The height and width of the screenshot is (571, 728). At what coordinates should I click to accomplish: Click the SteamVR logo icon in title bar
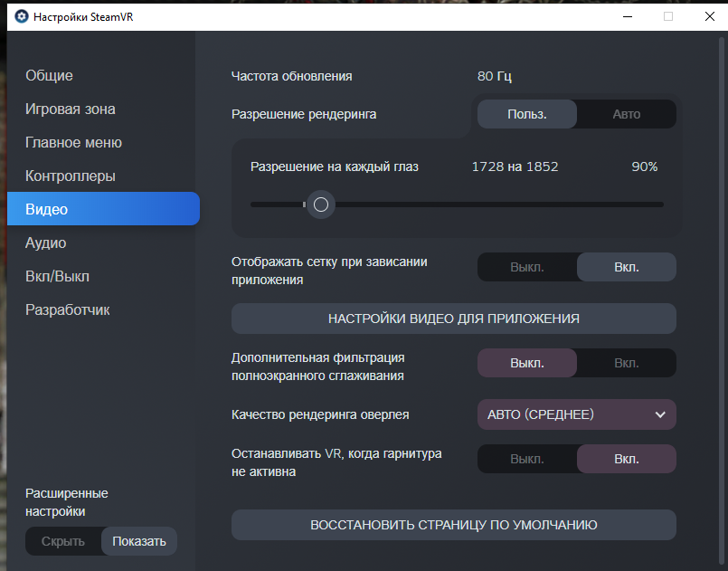[22, 16]
